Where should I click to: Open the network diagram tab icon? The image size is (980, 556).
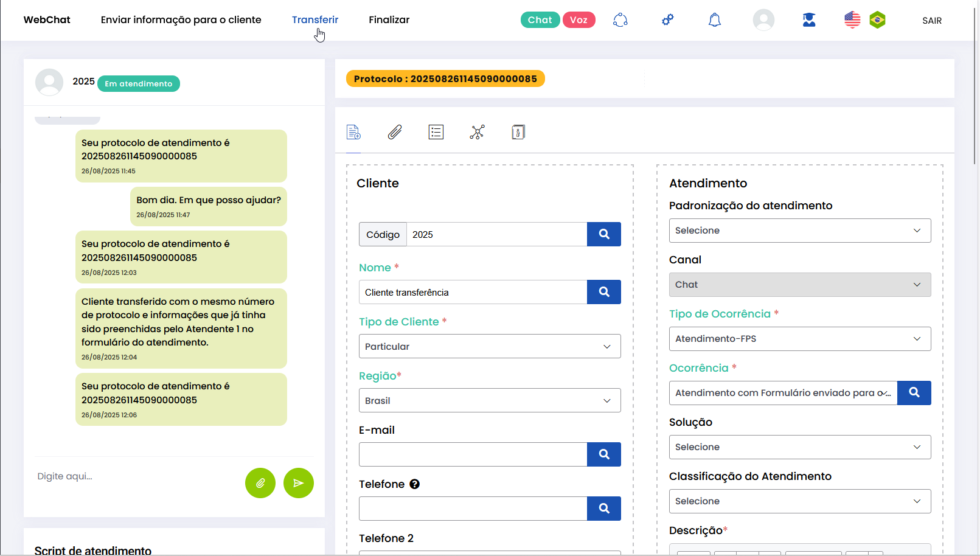(x=478, y=132)
